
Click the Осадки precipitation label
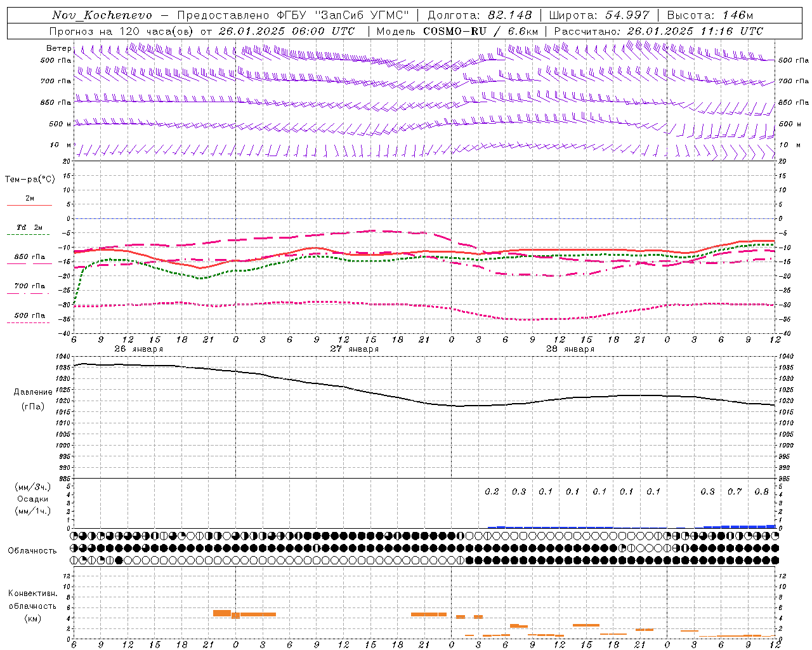point(33,499)
